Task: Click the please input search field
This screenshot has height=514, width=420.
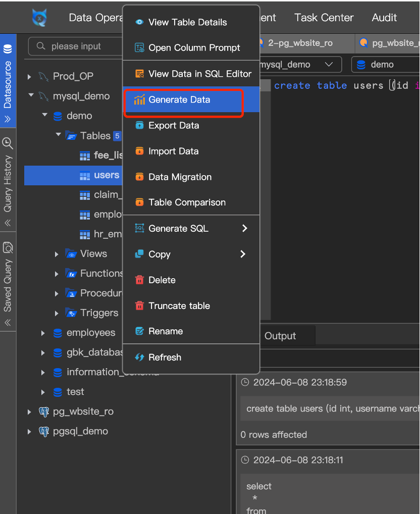Action: [x=76, y=46]
